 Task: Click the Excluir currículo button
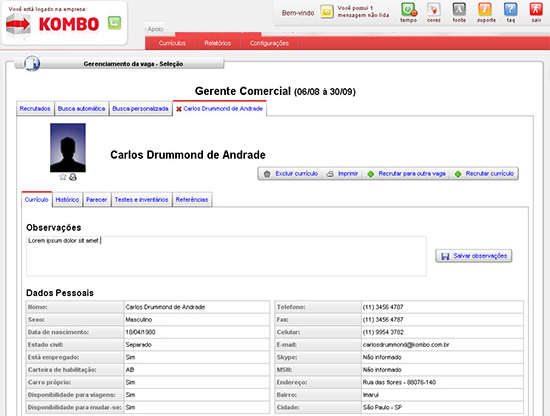coord(291,174)
